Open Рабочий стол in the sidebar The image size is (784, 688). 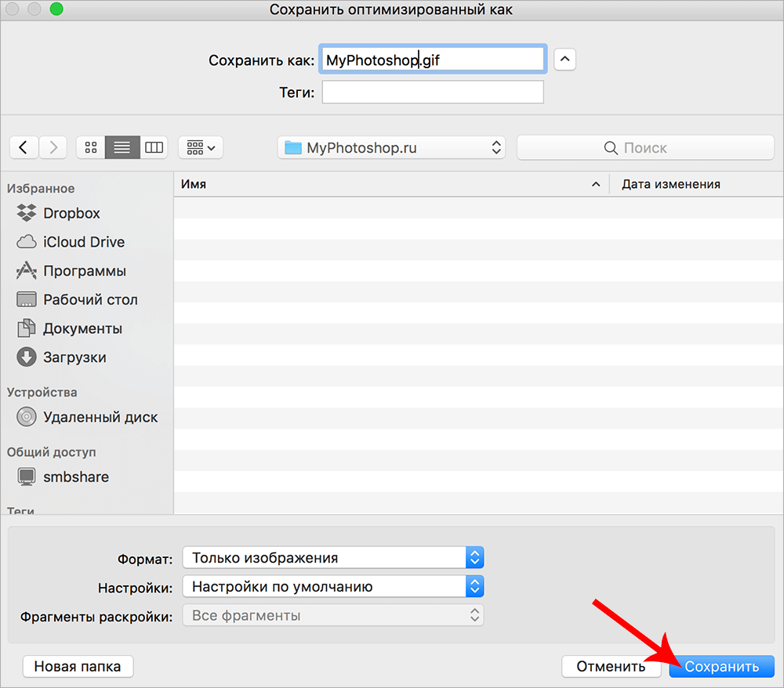coord(90,300)
